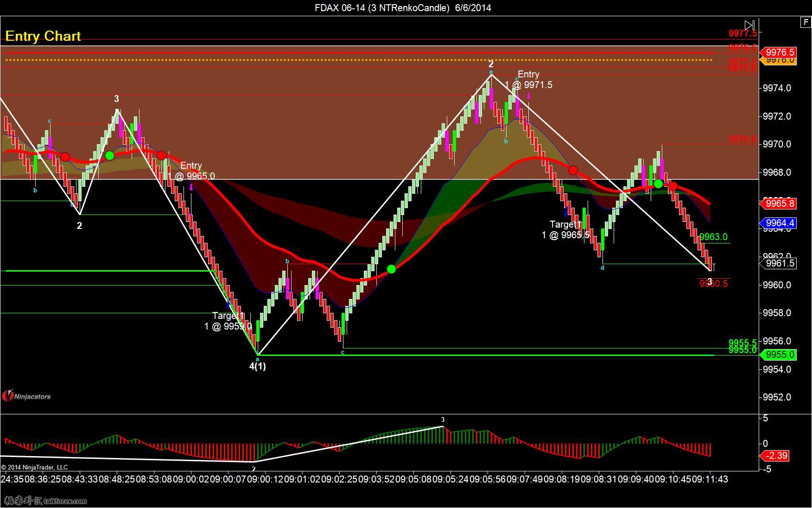Viewport: 812px width, 508px height.
Task: Click the wave '3' label near 9960.5
Action: click(x=710, y=282)
